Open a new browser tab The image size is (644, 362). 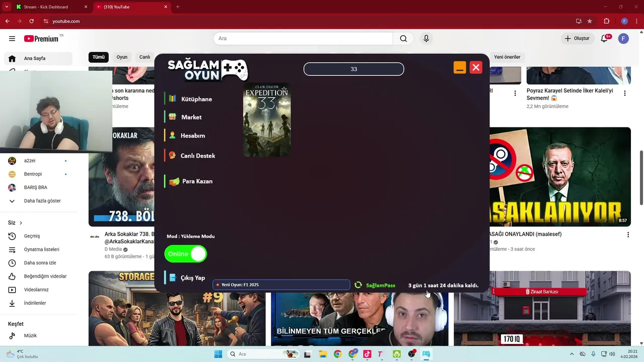(178, 7)
